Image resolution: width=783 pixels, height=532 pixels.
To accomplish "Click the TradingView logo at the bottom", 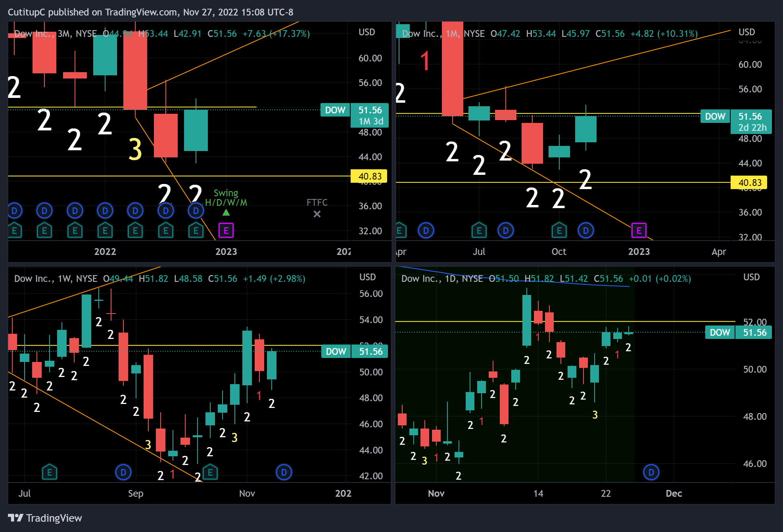I will tap(45, 518).
